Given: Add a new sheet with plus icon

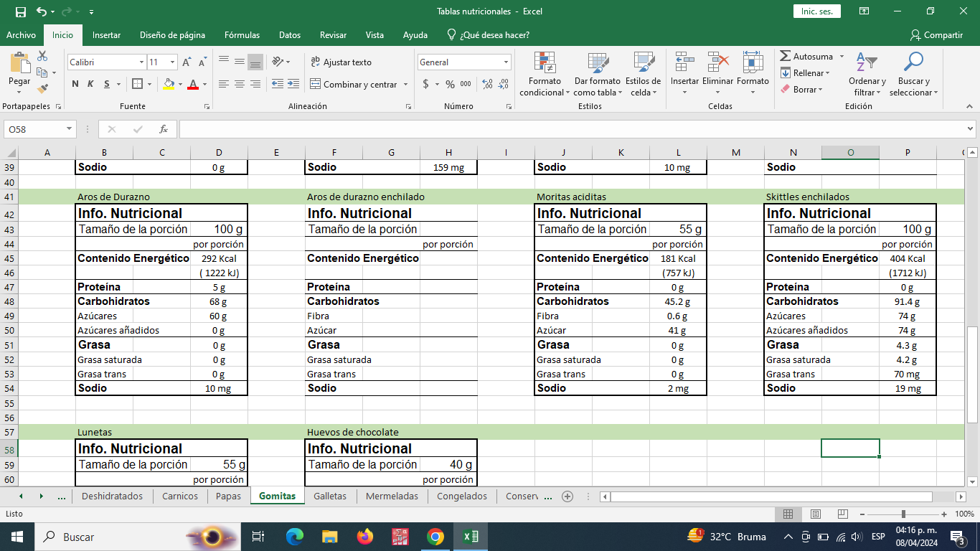Looking at the screenshot, I should pos(567,496).
